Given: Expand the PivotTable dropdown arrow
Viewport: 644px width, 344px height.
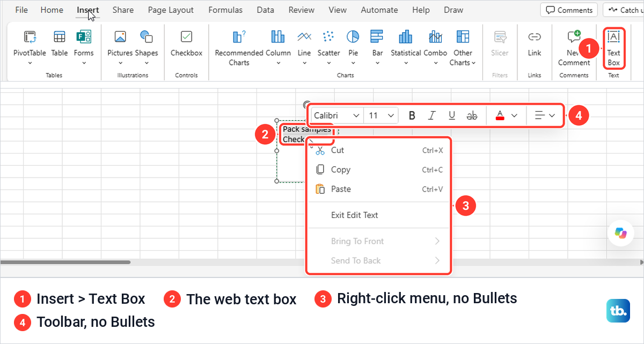Looking at the screenshot, I should (x=30, y=63).
